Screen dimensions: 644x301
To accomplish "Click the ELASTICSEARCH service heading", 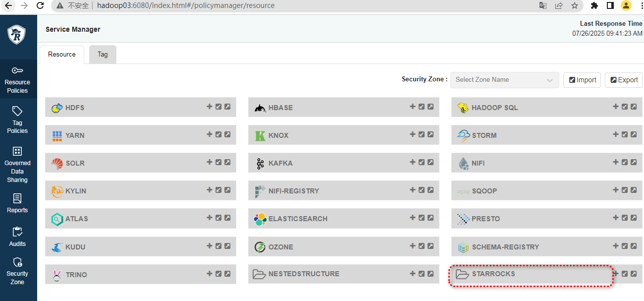I will [298, 219].
